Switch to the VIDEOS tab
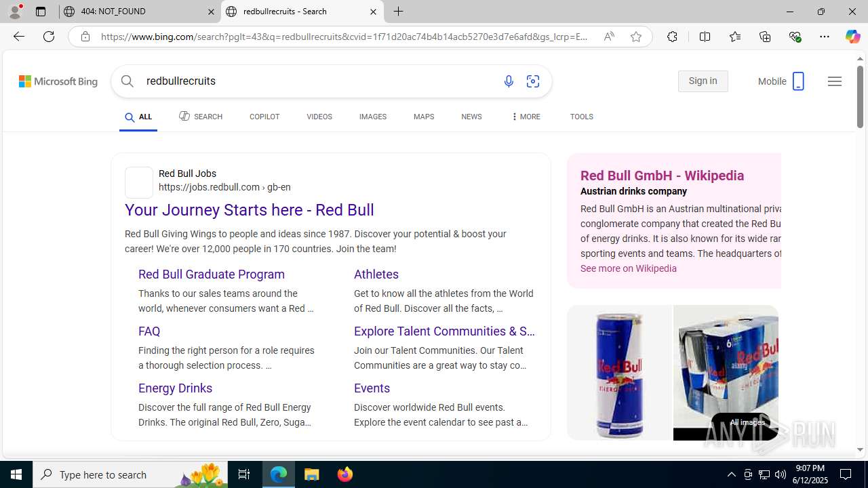Screen dimensions: 868x488 (319, 117)
